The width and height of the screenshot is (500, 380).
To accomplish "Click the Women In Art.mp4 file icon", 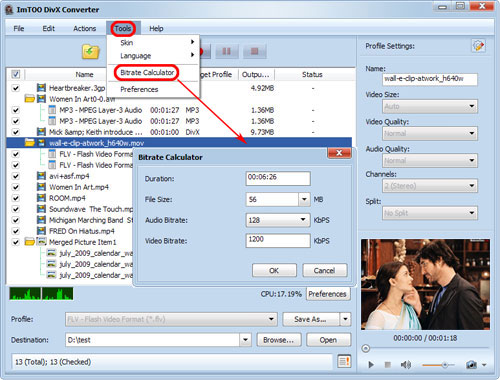I will click(x=41, y=187).
